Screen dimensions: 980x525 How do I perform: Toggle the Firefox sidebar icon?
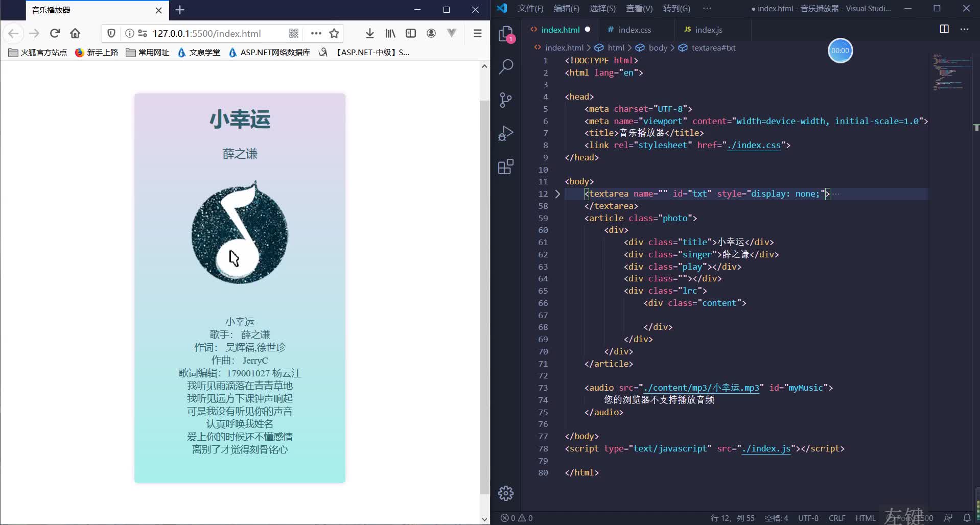[411, 33]
